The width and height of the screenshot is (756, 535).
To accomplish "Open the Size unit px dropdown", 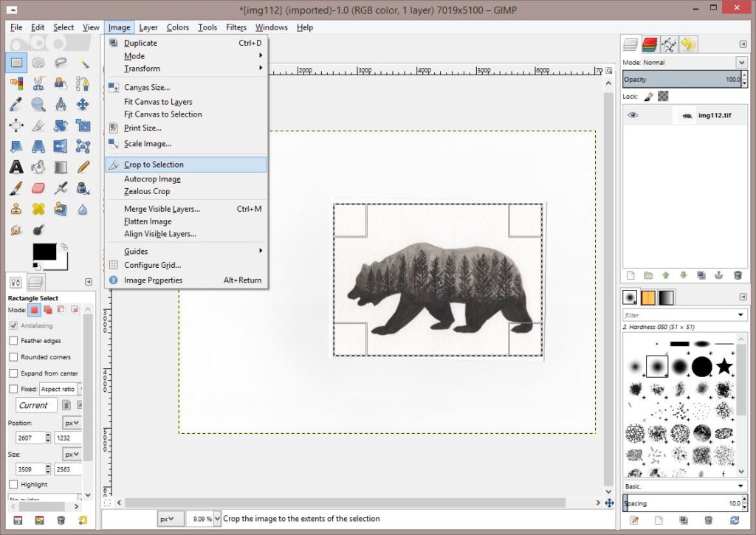I will point(72,454).
